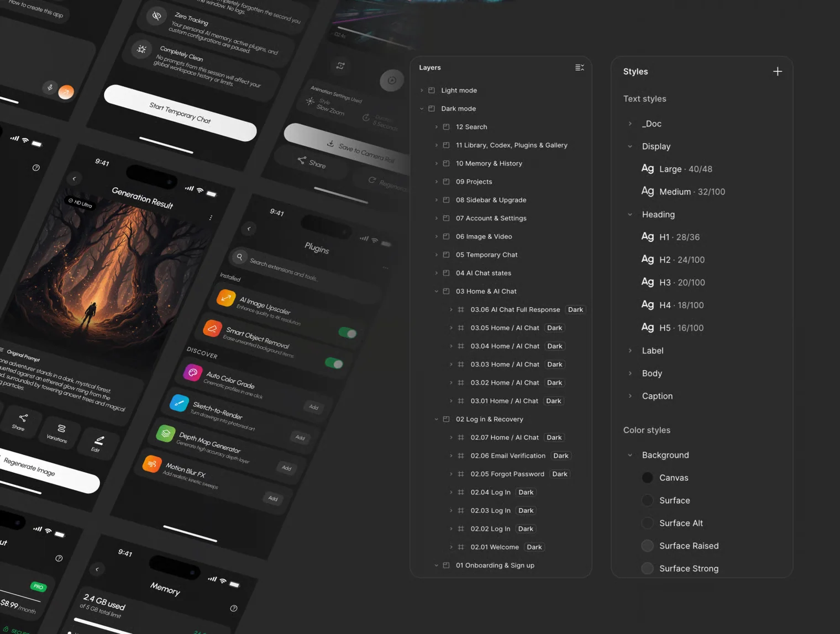Click the Motion Blur FX plugin icon
This screenshot has height=634, width=840.
[x=151, y=464]
